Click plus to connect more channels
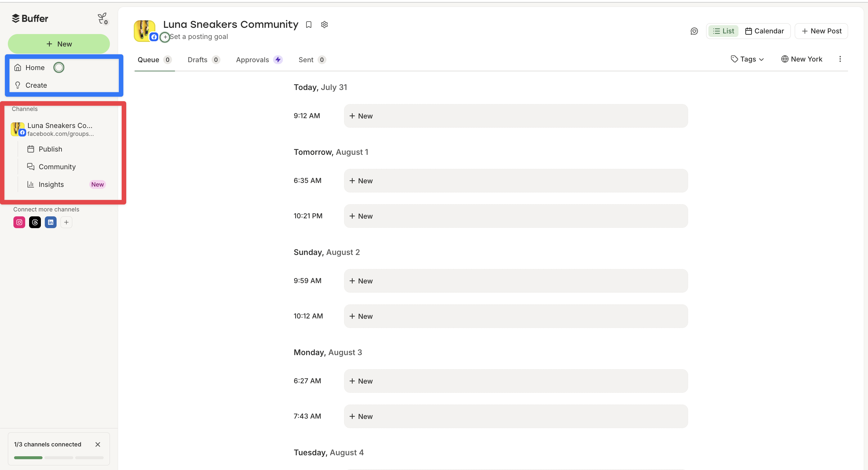Screen dimensions: 868x470 click(x=66, y=222)
